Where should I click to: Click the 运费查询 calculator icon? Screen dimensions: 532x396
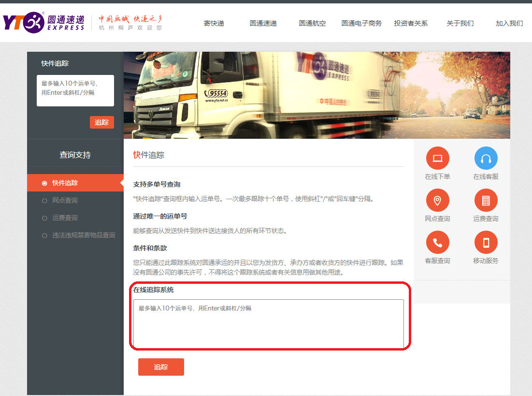pos(486,200)
